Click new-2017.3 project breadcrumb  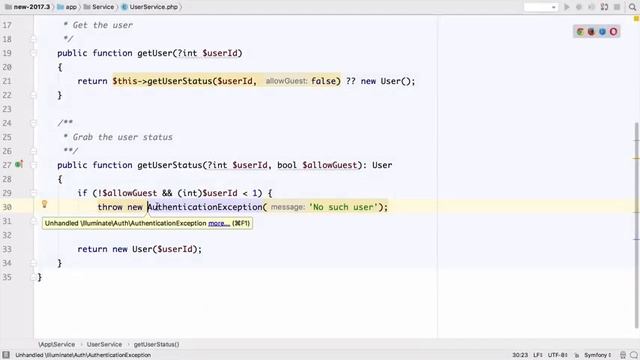coord(28,7)
